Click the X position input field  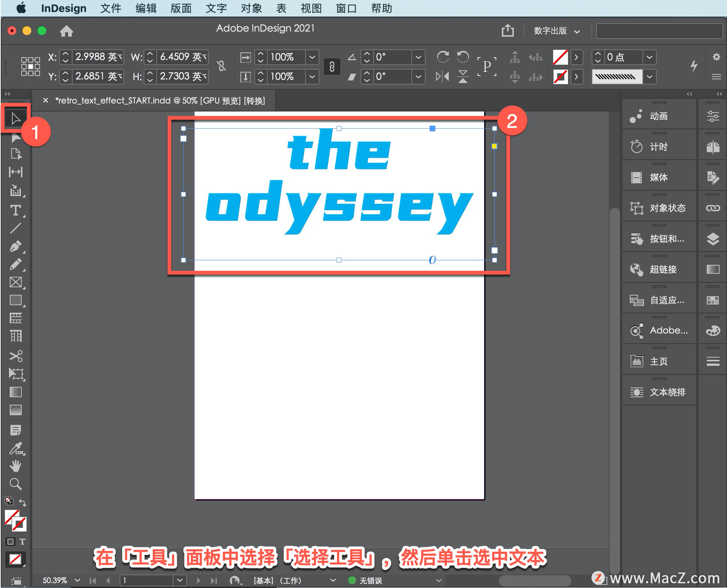(x=98, y=57)
